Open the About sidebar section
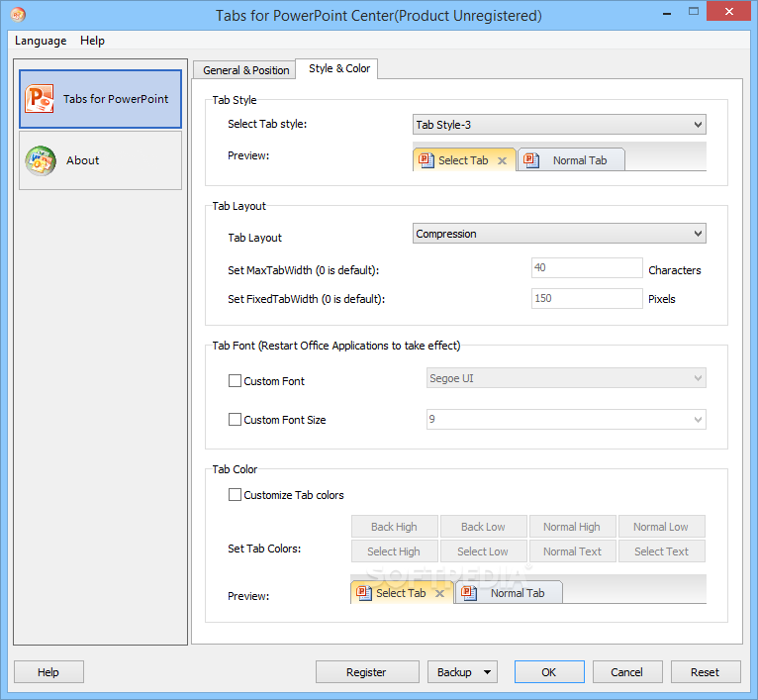Viewport: 758px width, 700px height. [101, 160]
